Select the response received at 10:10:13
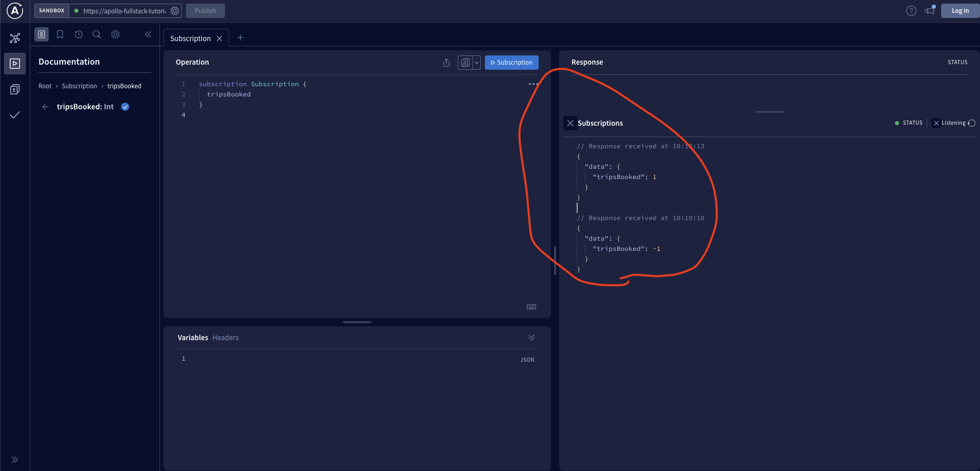Viewport: 980px width, 471px height. pos(641,146)
